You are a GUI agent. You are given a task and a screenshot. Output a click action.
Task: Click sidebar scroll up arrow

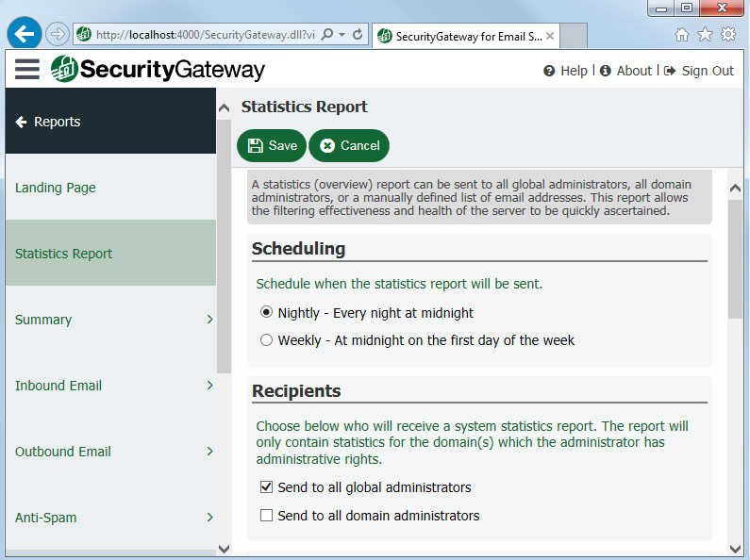(224, 108)
